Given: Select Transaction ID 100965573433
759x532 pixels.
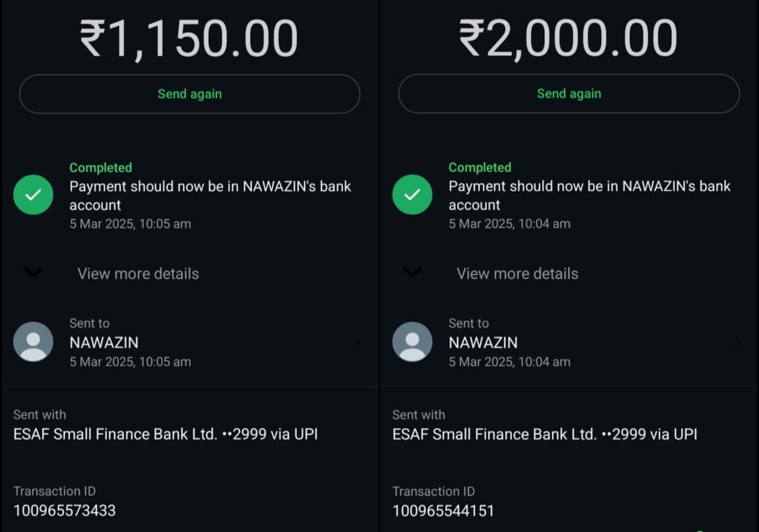Looking at the screenshot, I should [x=65, y=511].
